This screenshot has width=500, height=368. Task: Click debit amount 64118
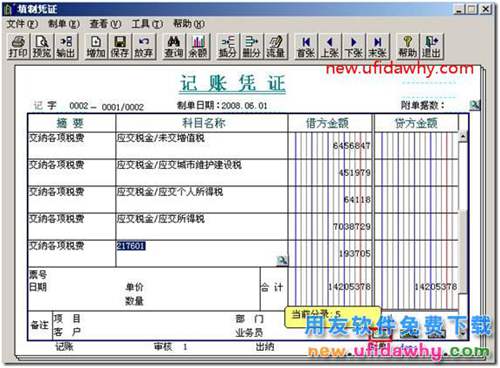coord(357,200)
